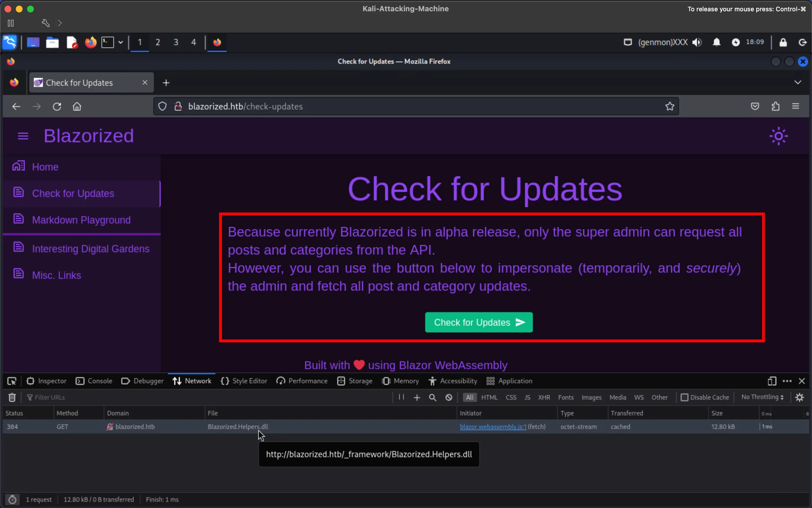This screenshot has height=508, width=812.
Task: Select the All request filter
Action: point(470,397)
